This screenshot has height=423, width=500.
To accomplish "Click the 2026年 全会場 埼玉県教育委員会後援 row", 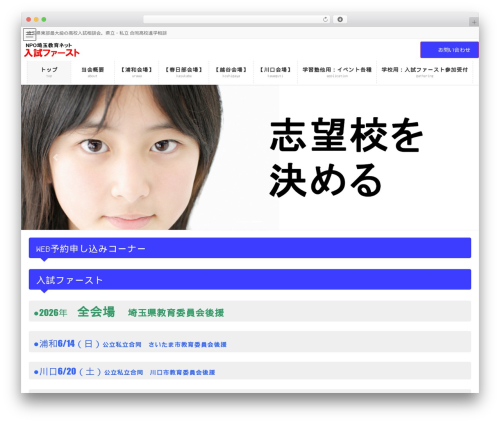I will point(250,311).
